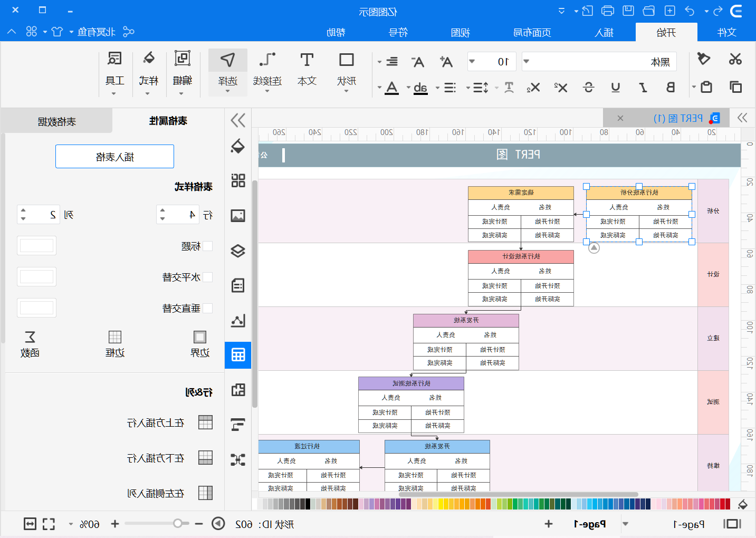756x538 pixels.
Task: Click the 函数 function button
Action: [x=30, y=344]
